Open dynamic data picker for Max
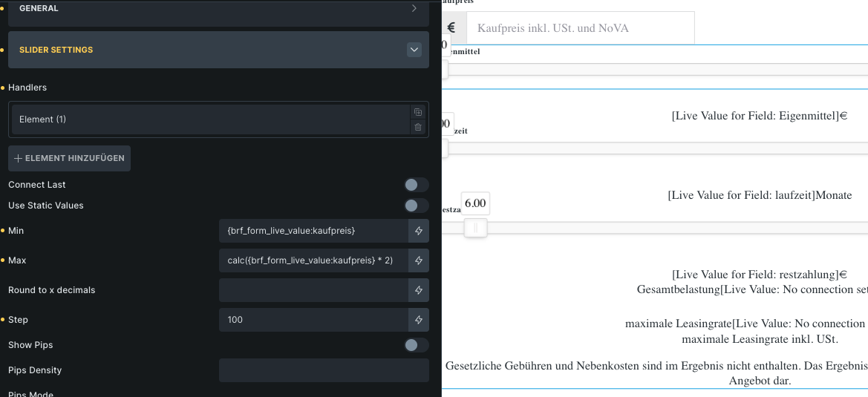The image size is (868, 397). click(x=419, y=260)
